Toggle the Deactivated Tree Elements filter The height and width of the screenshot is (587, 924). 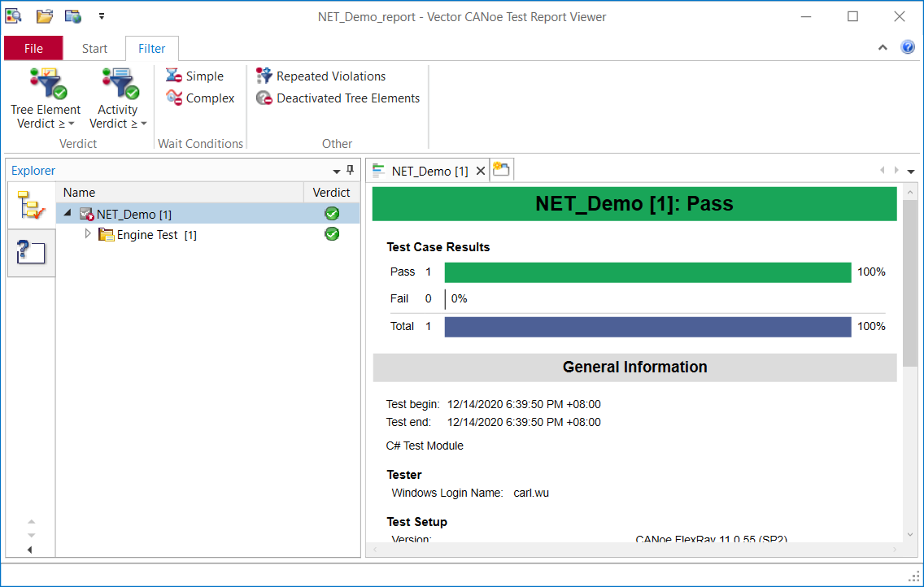pos(338,98)
